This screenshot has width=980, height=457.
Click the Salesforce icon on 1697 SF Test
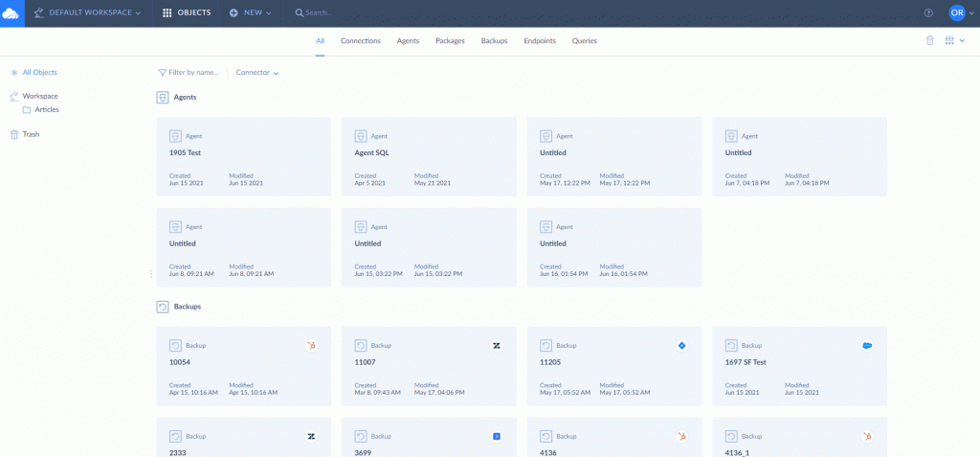coord(867,345)
